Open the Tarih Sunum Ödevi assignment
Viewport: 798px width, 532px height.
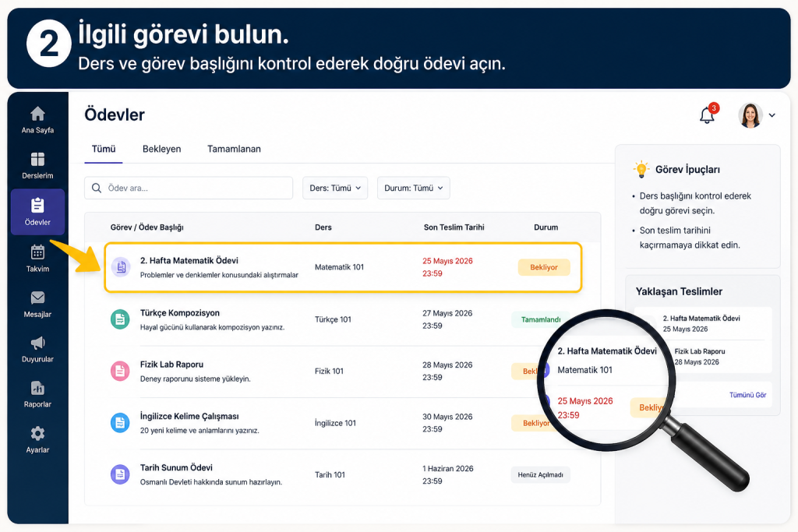[177, 468]
